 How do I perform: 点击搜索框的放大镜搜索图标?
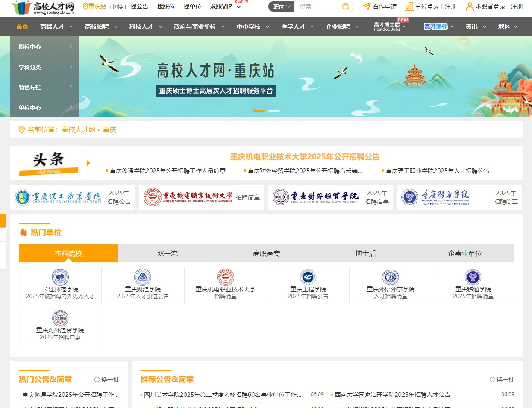click(x=345, y=7)
